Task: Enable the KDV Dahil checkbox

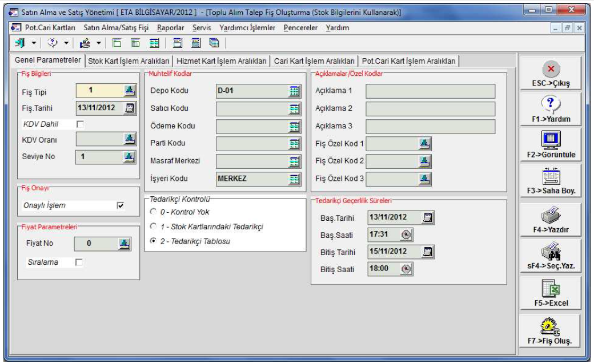Action: pyautogui.click(x=81, y=124)
